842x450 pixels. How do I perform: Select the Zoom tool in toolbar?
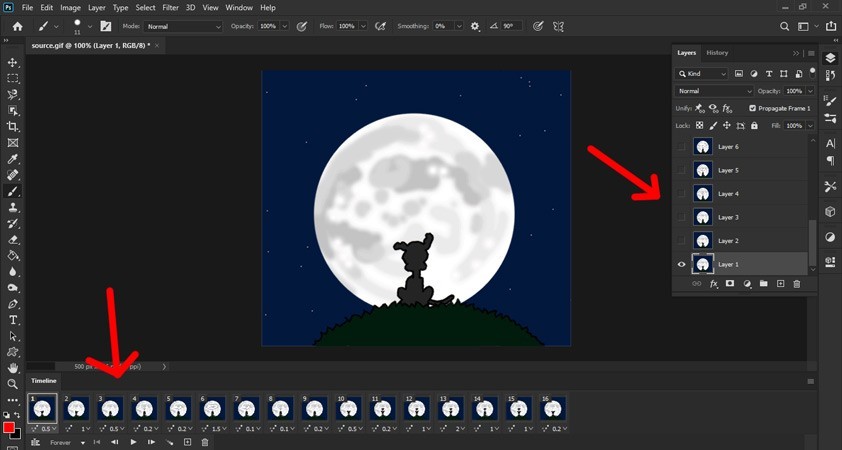13,384
